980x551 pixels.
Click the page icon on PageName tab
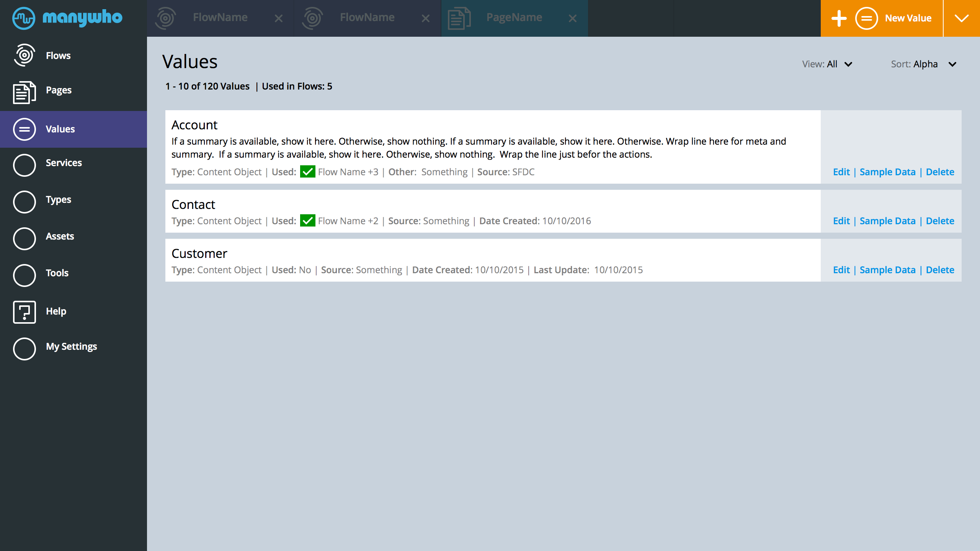coord(459,18)
